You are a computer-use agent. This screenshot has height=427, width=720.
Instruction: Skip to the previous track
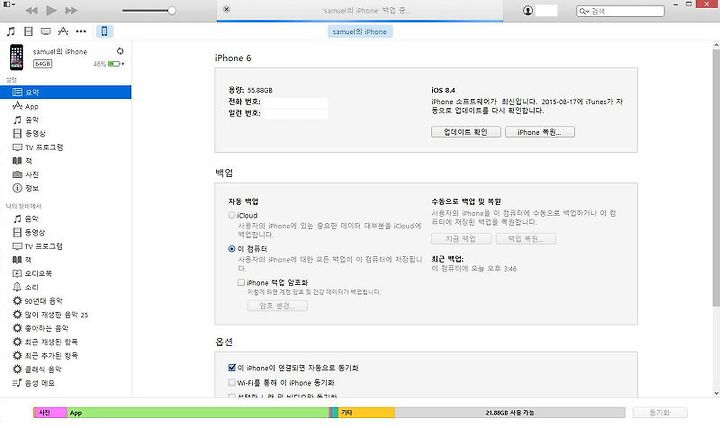pyautogui.click(x=31, y=10)
